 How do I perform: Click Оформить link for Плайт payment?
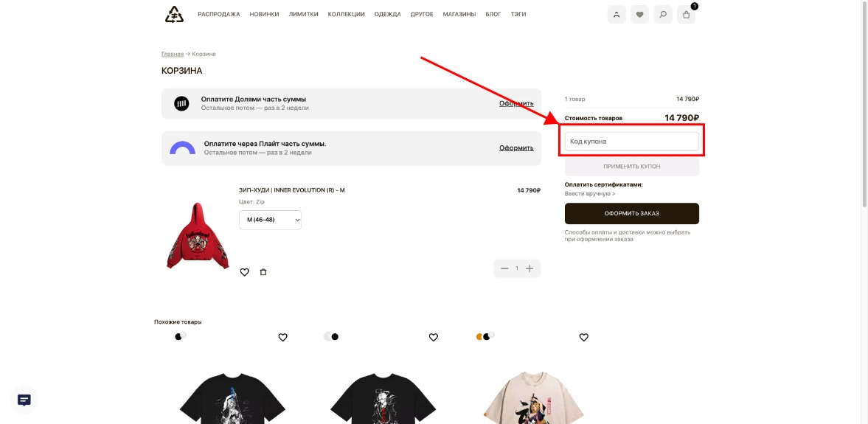(515, 148)
